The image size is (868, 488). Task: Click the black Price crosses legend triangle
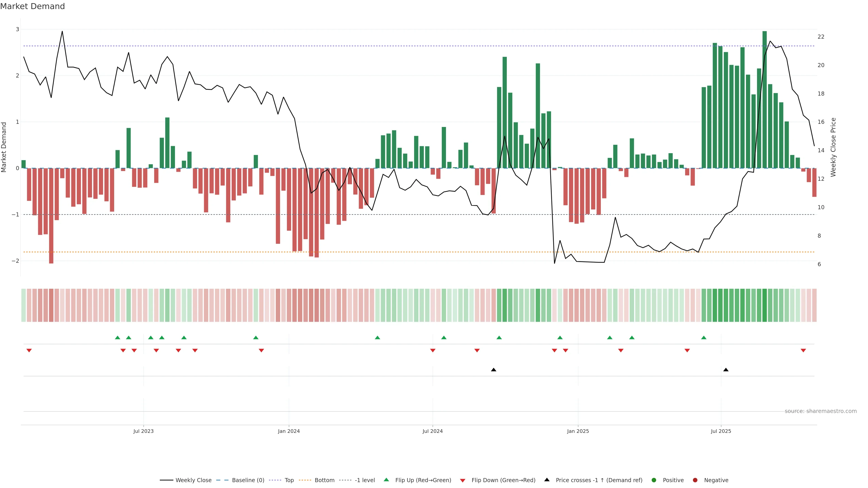tap(547, 480)
